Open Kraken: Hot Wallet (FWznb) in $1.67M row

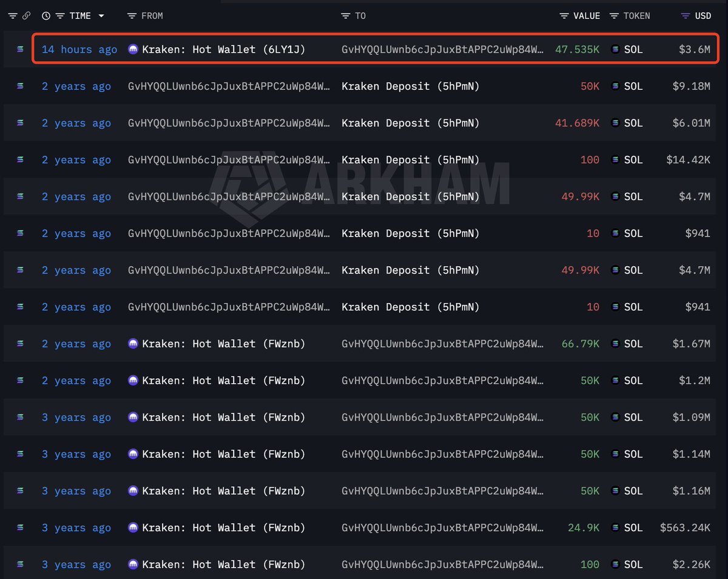224,344
